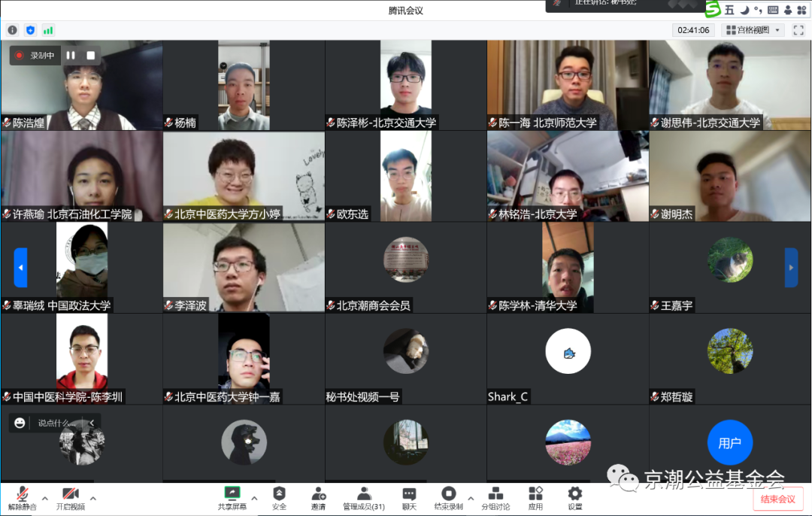Toggle full screen mode icon
812x516 pixels.
[x=798, y=30]
